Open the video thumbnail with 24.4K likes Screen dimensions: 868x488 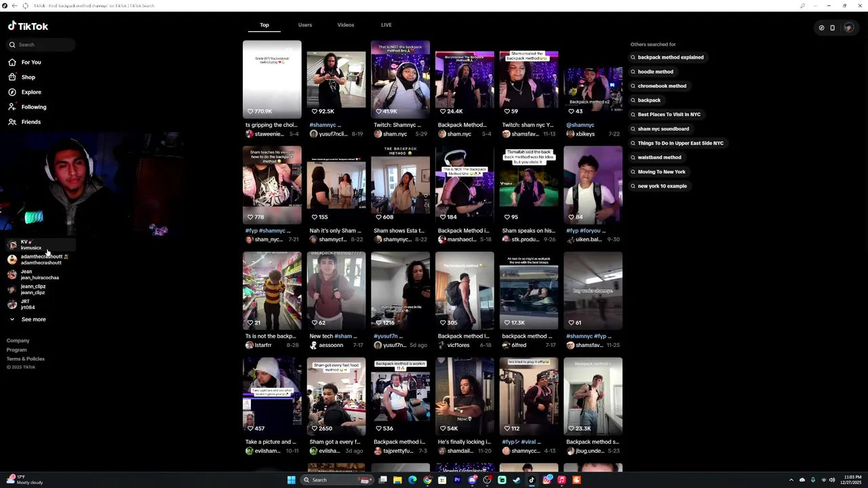(465, 79)
